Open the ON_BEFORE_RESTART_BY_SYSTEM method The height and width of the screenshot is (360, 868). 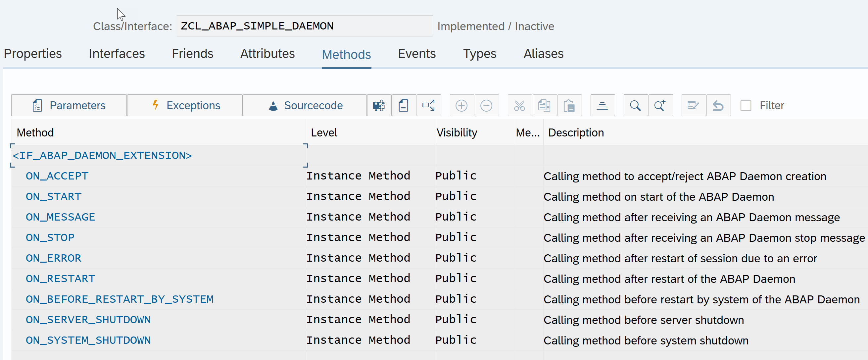(x=120, y=299)
